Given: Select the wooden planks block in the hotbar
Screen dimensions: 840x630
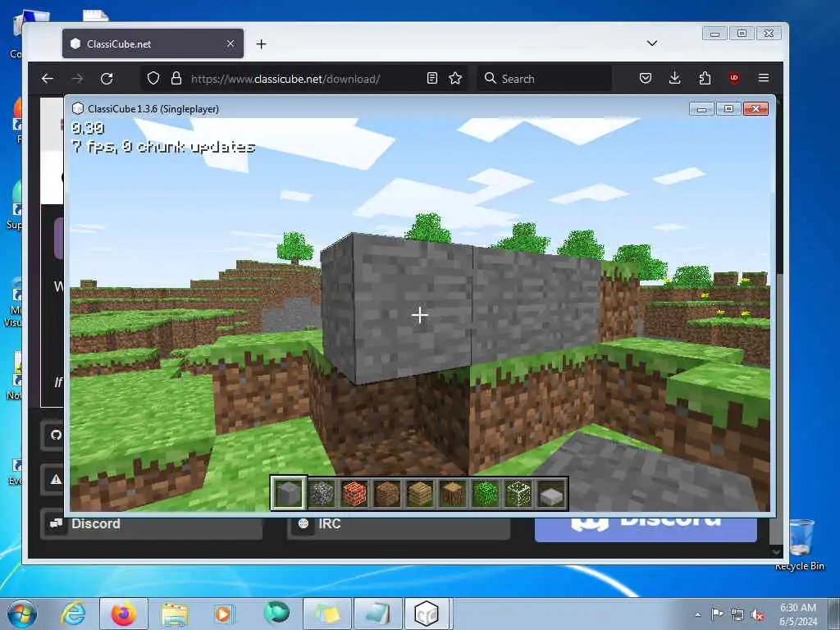Looking at the screenshot, I should tap(420, 493).
